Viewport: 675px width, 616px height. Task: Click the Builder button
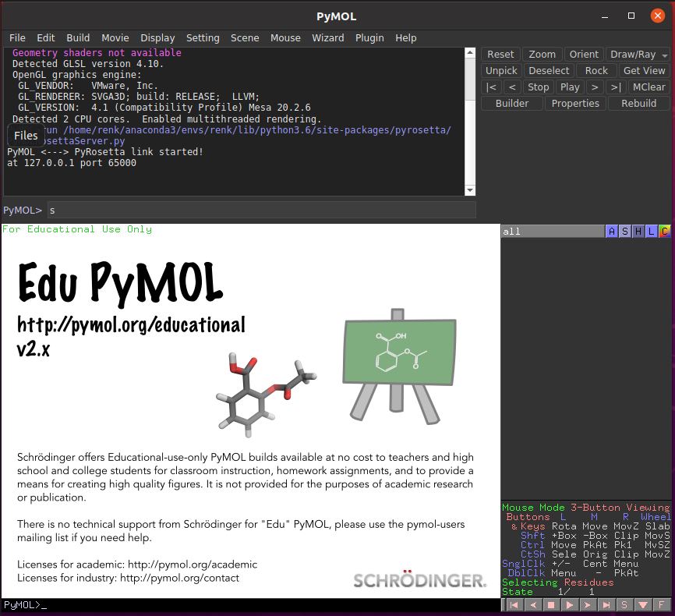coord(511,103)
